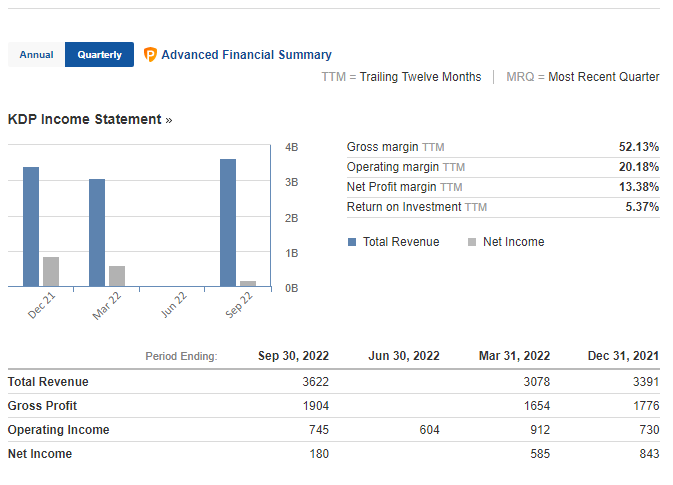The width and height of the screenshot is (673, 485).
Task: Click the Sep 22 net income bar
Action: click(248, 284)
